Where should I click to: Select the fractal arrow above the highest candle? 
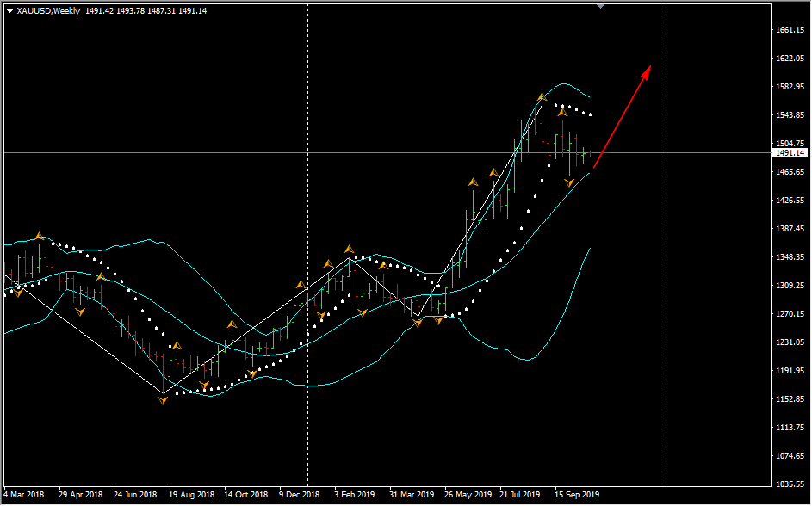click(542, 96)
